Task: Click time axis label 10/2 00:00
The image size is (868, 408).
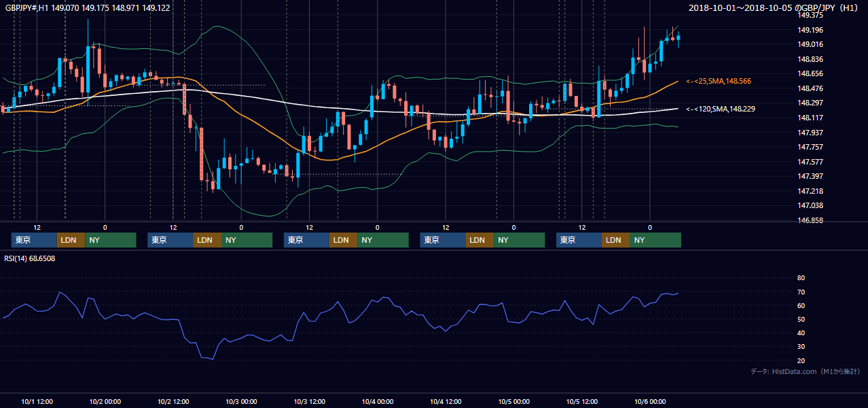Action: [x=105, y=402]
